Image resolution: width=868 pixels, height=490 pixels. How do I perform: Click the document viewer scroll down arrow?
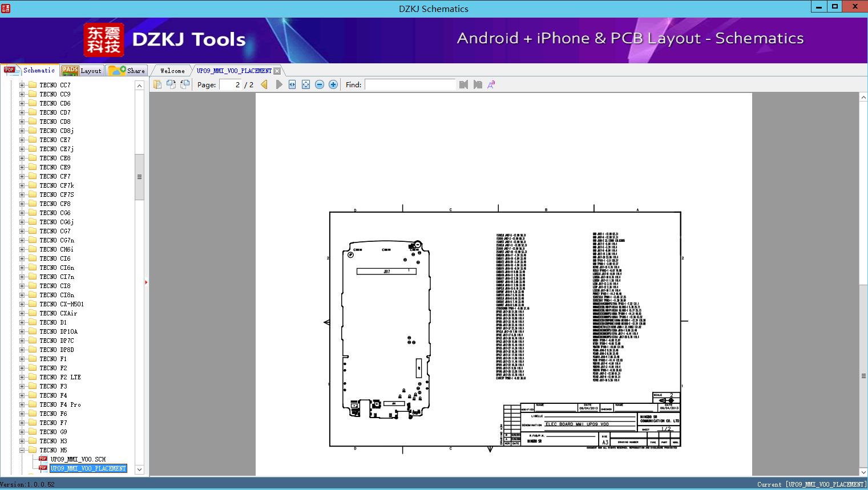click(x=863, y=472)
